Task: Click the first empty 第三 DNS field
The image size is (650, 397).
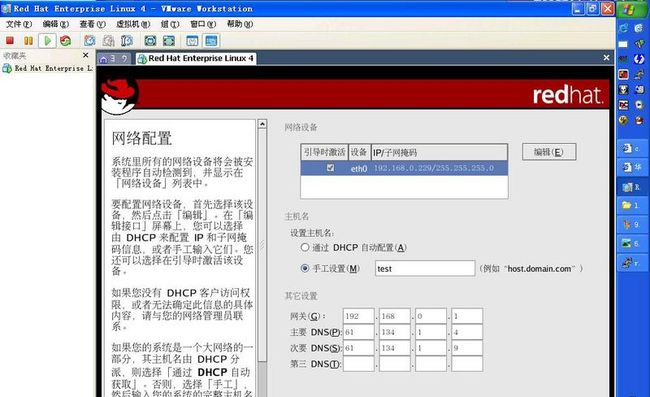Action: click(x=359, y=364)
